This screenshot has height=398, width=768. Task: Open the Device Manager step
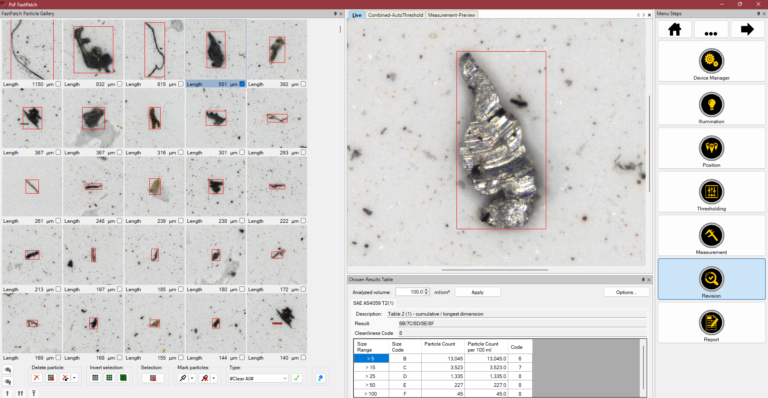[711, 61]
